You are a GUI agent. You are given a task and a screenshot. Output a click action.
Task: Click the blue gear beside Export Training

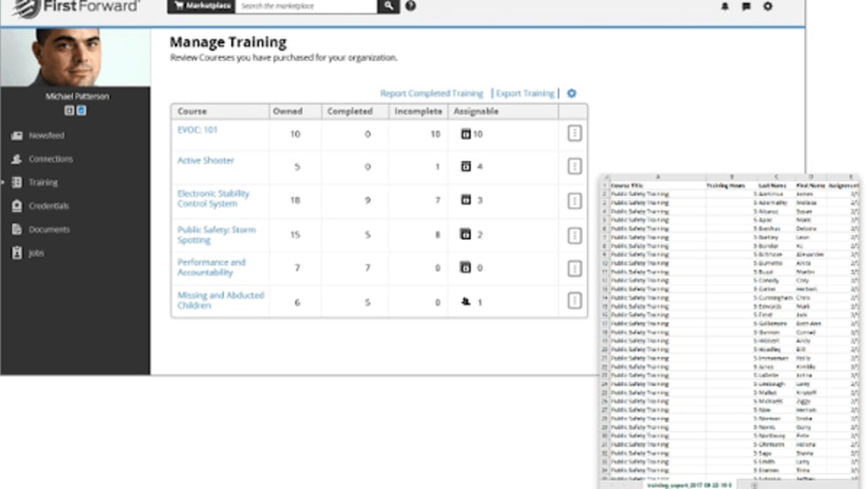click(571, 93)
